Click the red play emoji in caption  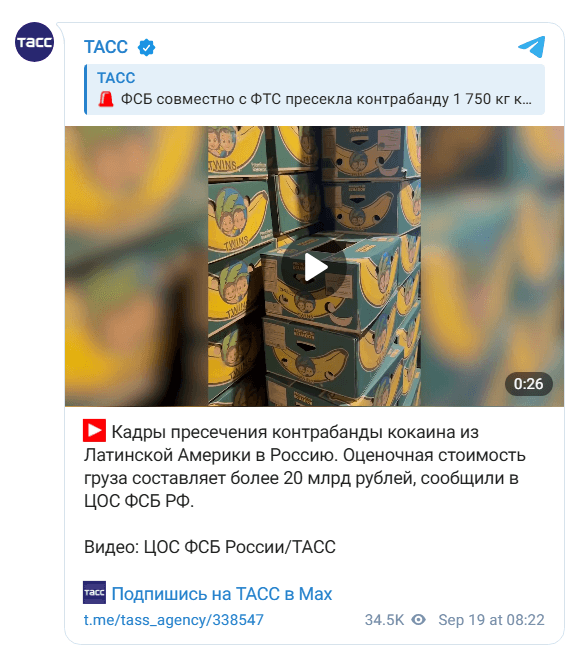pyautogui.click(x=94, y=431)
